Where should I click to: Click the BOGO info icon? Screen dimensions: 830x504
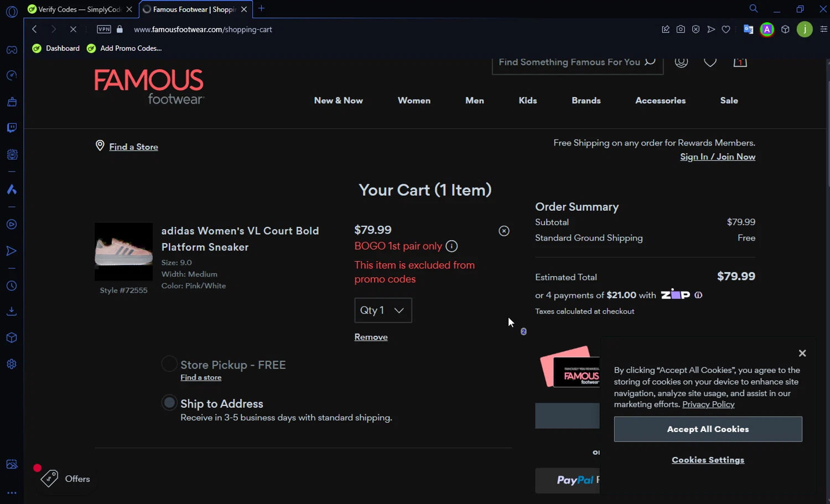point(452,246)
